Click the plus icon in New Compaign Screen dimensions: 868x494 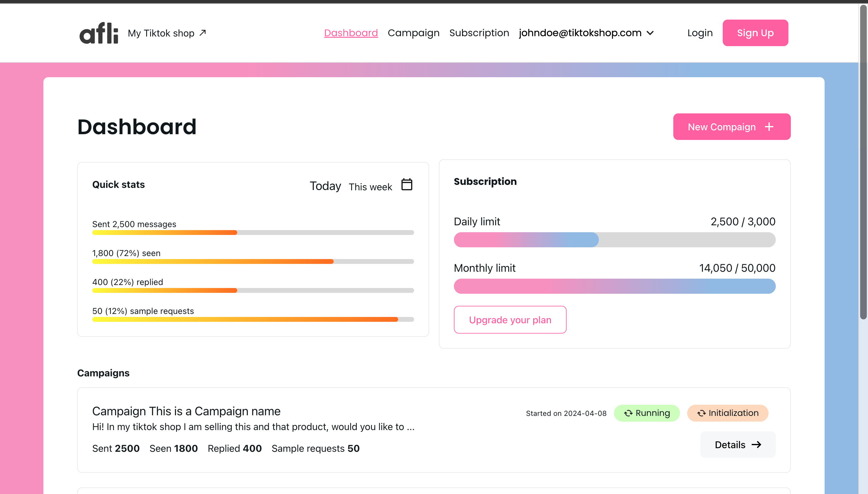(769, 127)
